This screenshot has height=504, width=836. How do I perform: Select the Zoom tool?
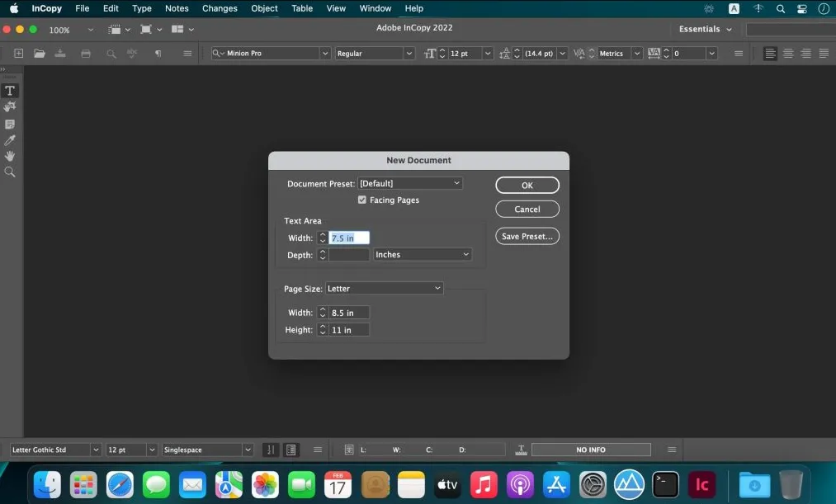(x=10, y=172)
